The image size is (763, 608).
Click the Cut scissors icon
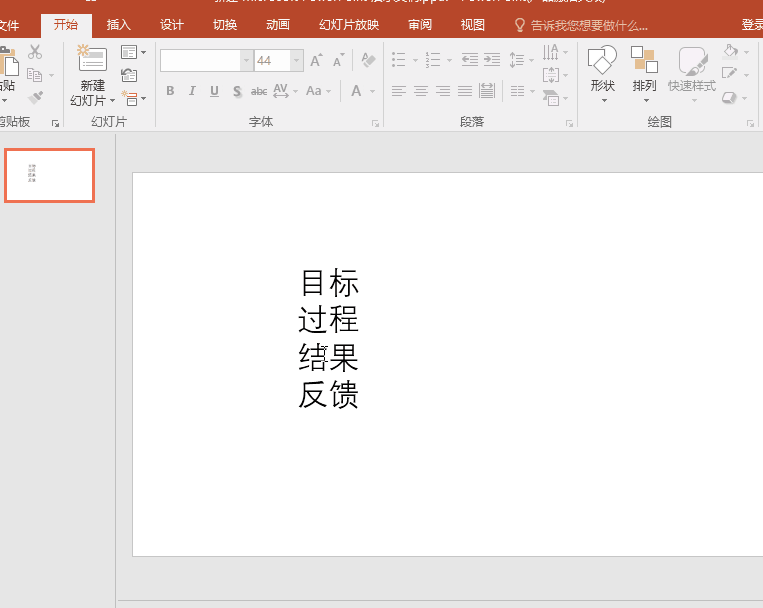click(35, 52)
